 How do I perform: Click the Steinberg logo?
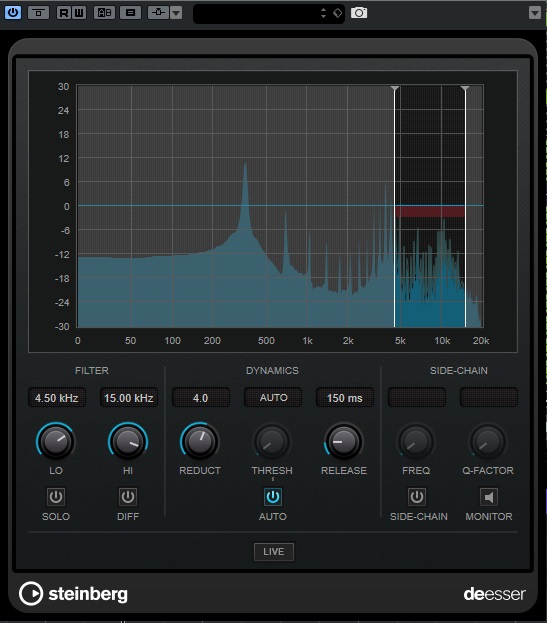point(73,594)
